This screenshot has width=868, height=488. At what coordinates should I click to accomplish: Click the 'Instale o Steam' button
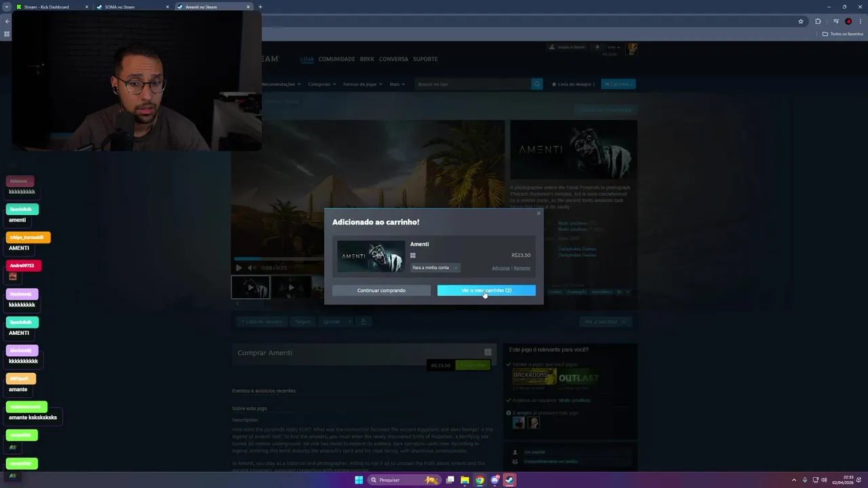567,47
